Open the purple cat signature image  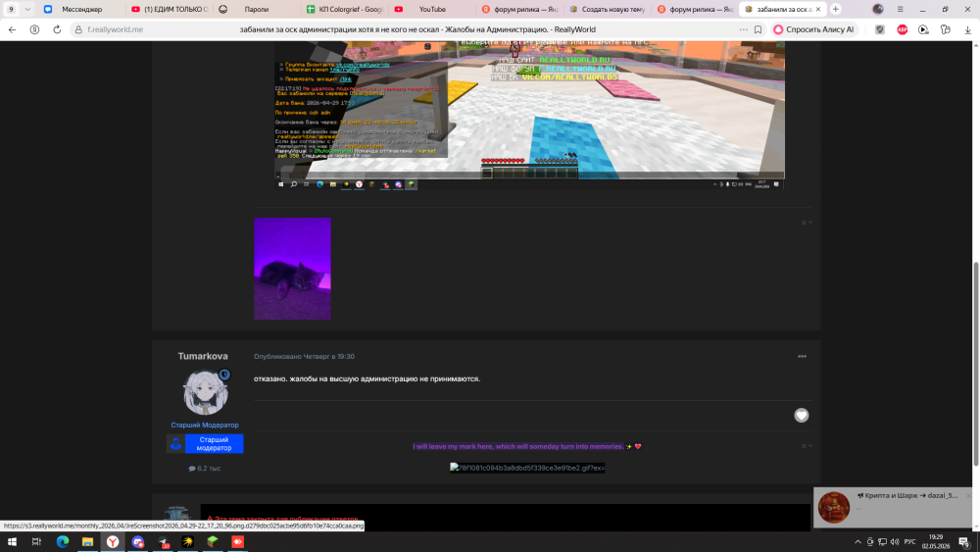pyautogui.click(x=292, y=269)
